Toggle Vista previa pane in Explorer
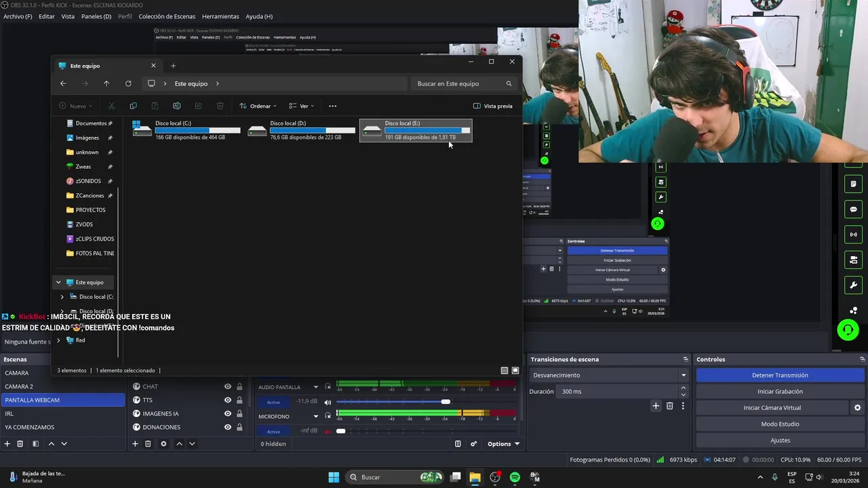The width and height of the screenshot is (868, 488). [x=493, y=106]
